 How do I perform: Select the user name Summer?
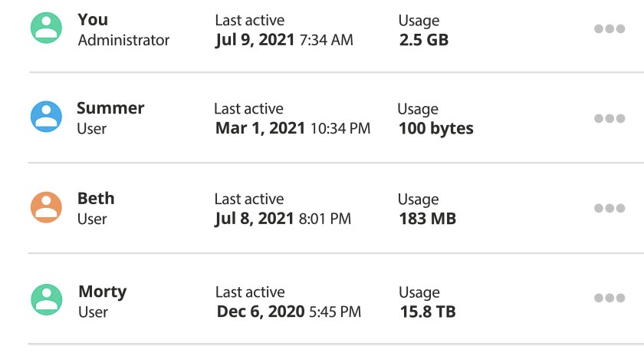tap(110, 108)
